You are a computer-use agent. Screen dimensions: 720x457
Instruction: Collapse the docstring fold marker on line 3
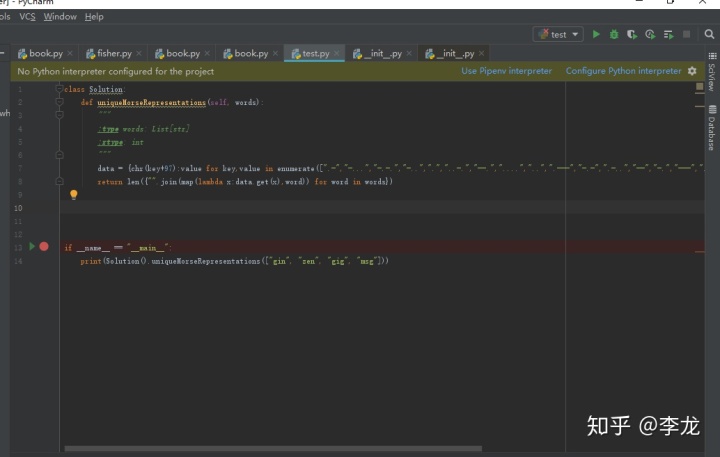[x=59, y=115]
